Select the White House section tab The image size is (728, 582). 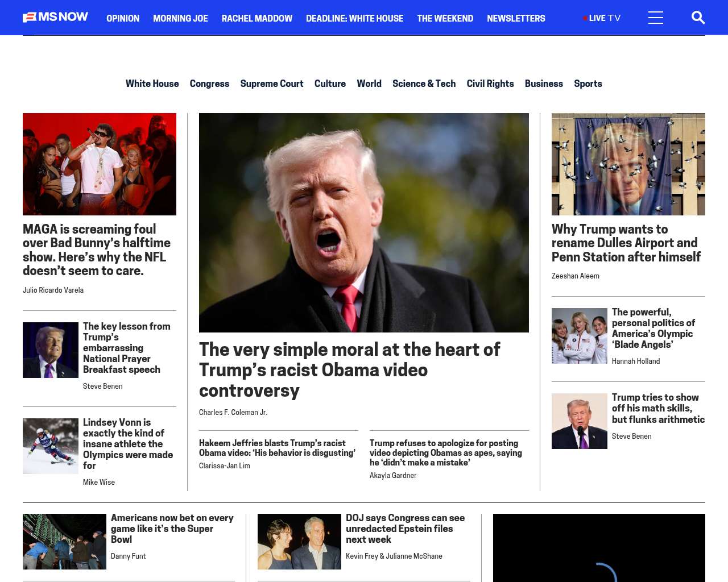[x=152, y=84]
